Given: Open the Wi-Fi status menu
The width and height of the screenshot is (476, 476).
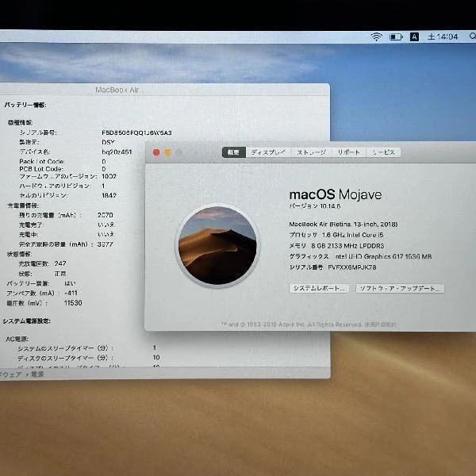Looking at the screenshot, I should (x=376, y=36).
